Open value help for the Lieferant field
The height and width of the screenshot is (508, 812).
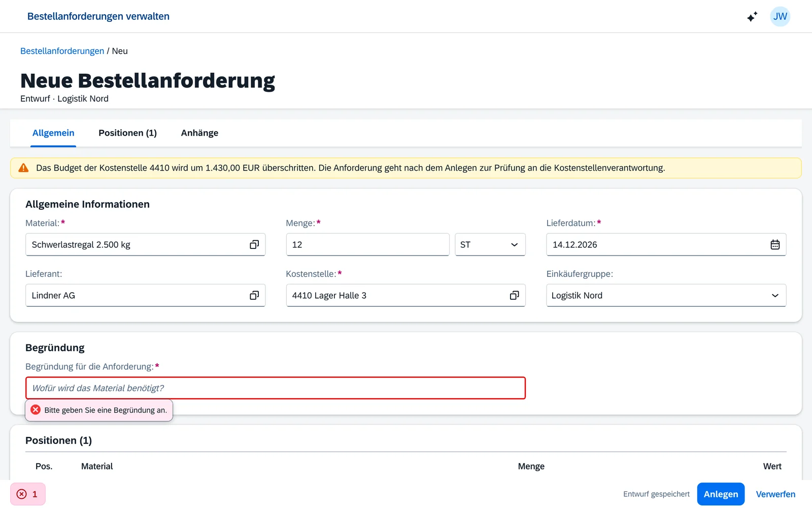coord(254,296)
